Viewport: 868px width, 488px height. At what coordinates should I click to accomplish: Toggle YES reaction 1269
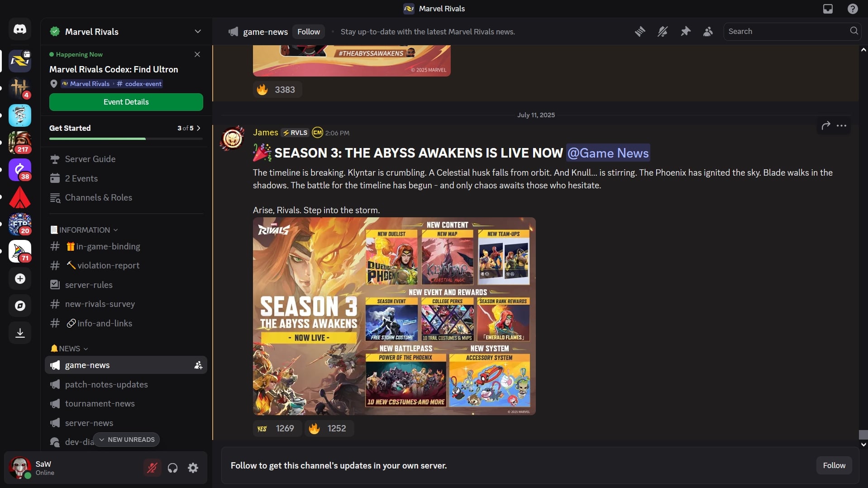pos(277,428)
